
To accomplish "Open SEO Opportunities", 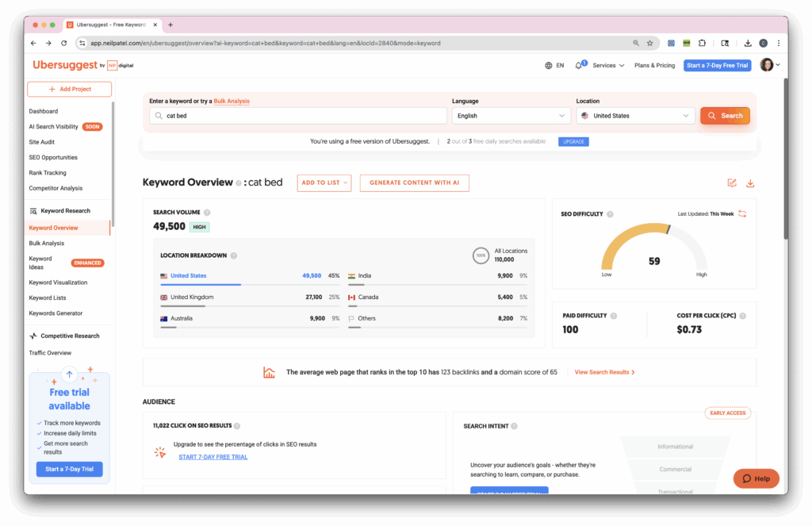I will [53, 158].
